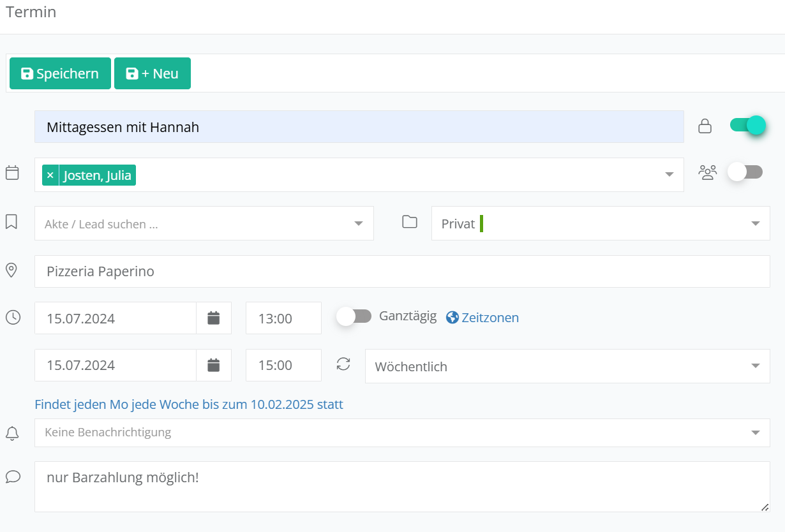Viewport: 785px width, 532px height.
Task: Toggle the Ganztägig all-day switch
Action: coord(354,316)
